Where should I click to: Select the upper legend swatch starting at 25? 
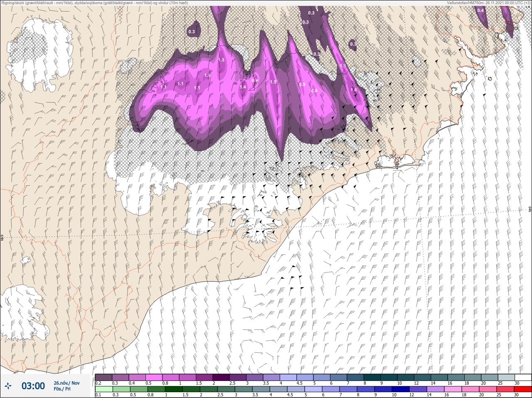click(506, 377)
